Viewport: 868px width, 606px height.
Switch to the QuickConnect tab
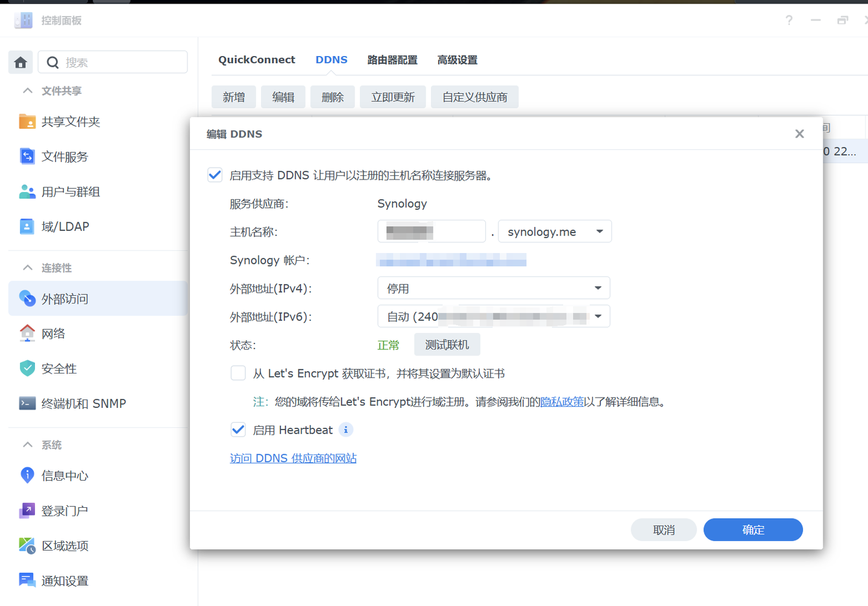coord(256,60)
